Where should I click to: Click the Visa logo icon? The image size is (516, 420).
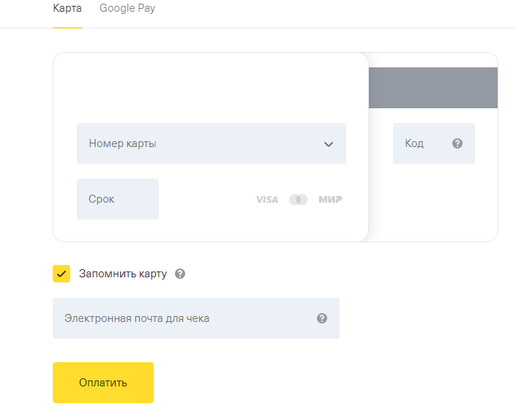click(266, 200)
